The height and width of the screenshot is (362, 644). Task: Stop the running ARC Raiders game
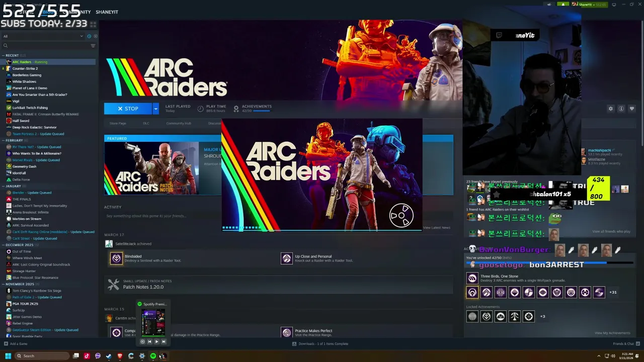(128, 109)
